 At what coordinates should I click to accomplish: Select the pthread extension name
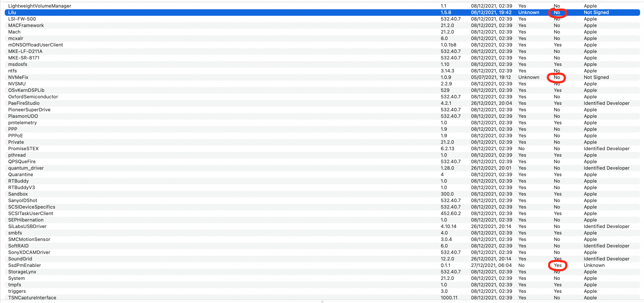(x=17, y=155)
